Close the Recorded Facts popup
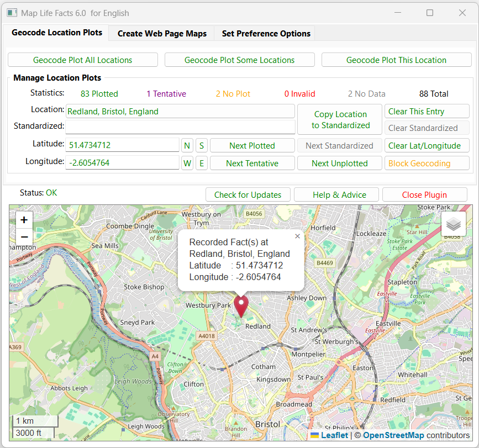 [x=297, y=236]
